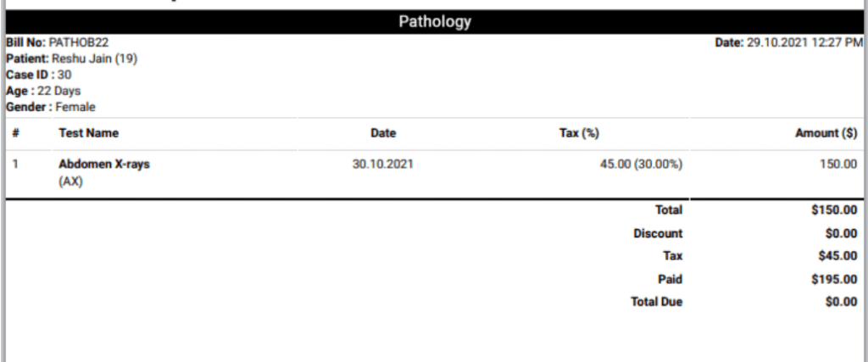Click the Gender value Female
The width and height of the screenshot is (868, 362).
coord(75,107)
